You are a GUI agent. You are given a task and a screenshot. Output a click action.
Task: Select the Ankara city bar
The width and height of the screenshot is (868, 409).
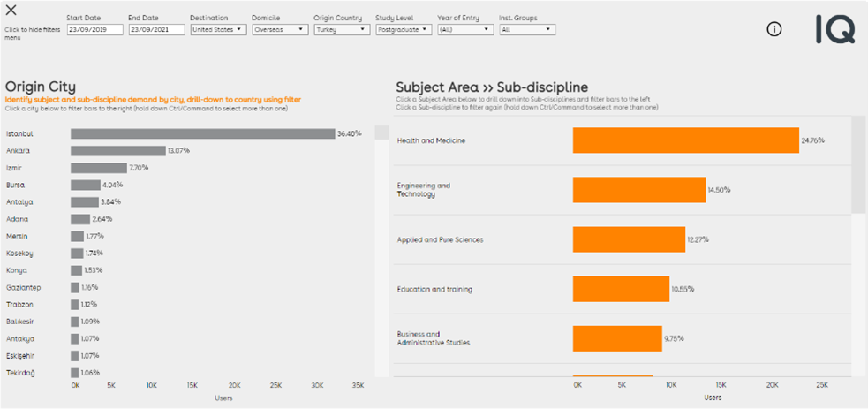tap(118, 150)
